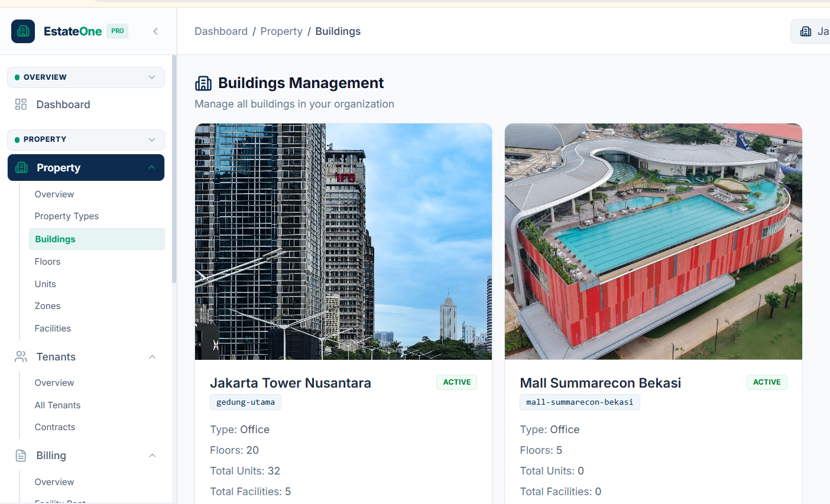Click the Property building icon in sidebar

tap(22, 168)
